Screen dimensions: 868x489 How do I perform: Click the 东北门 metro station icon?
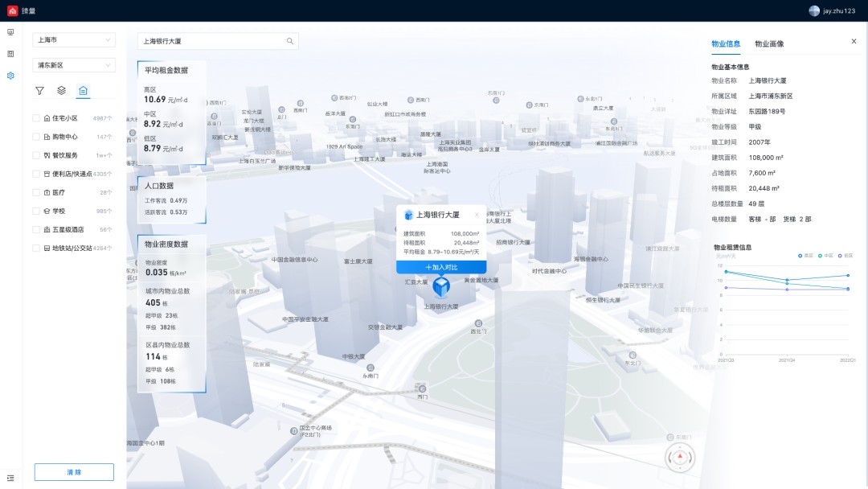[633, 355]
